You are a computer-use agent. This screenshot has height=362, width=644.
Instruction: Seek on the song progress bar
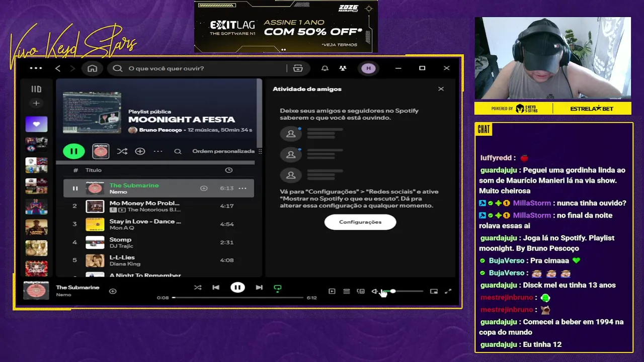pos(238,298)
